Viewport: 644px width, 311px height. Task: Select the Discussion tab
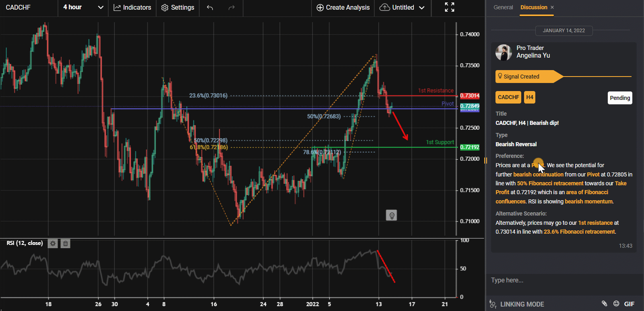pos(534,7)
